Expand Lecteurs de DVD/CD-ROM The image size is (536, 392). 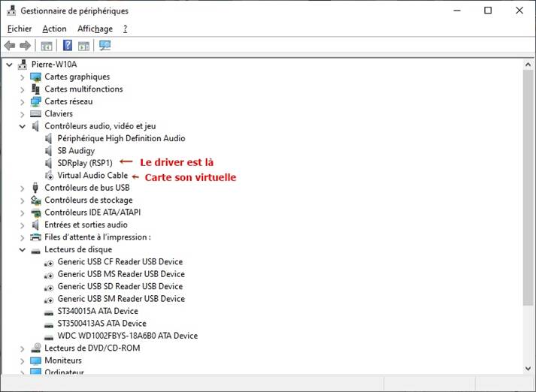(23, 348)
